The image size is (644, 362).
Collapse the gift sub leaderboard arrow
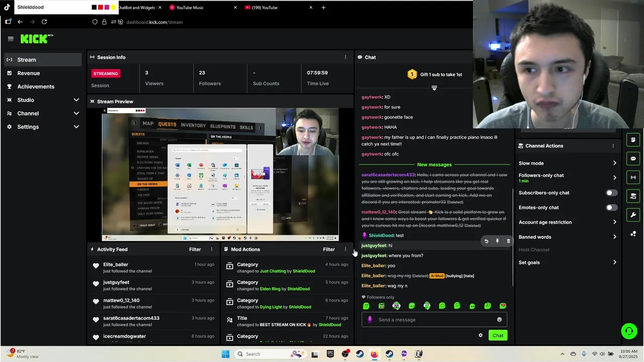[434, 88]
